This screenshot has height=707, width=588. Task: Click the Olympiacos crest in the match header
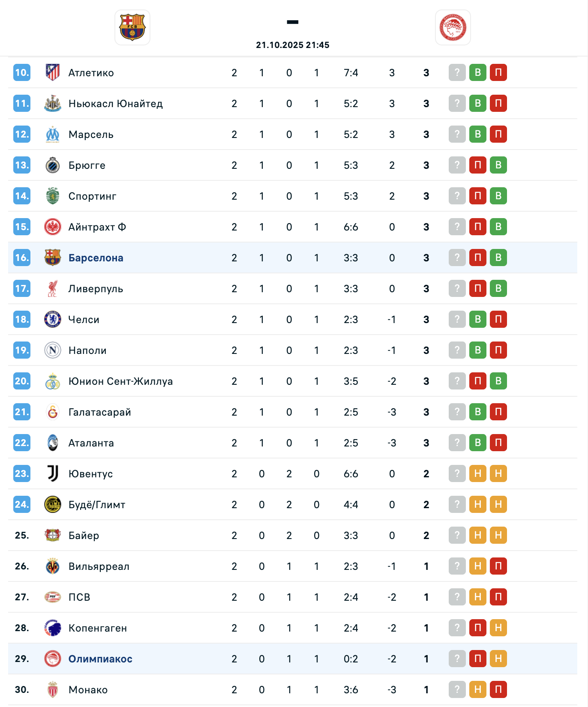click(453, 27)
